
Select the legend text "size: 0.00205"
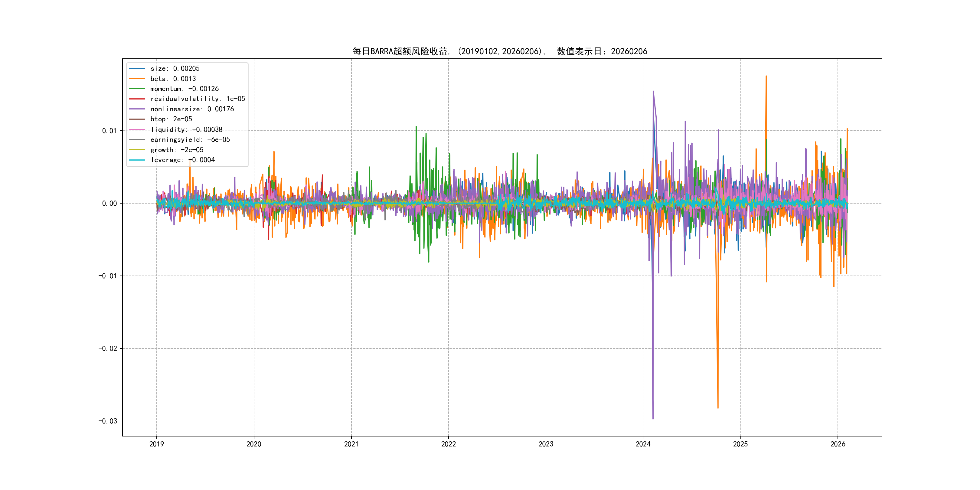[175, 68]
